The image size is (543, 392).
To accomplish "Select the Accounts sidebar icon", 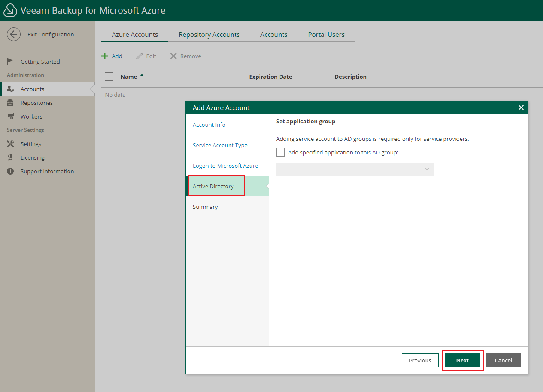I will (x=10, y=89).
